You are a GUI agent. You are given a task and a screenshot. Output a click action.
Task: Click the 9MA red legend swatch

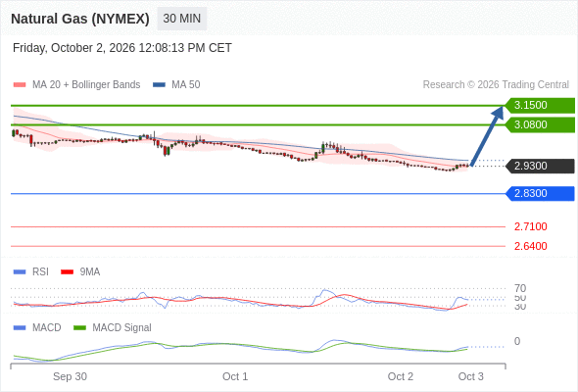pos(67,272)
